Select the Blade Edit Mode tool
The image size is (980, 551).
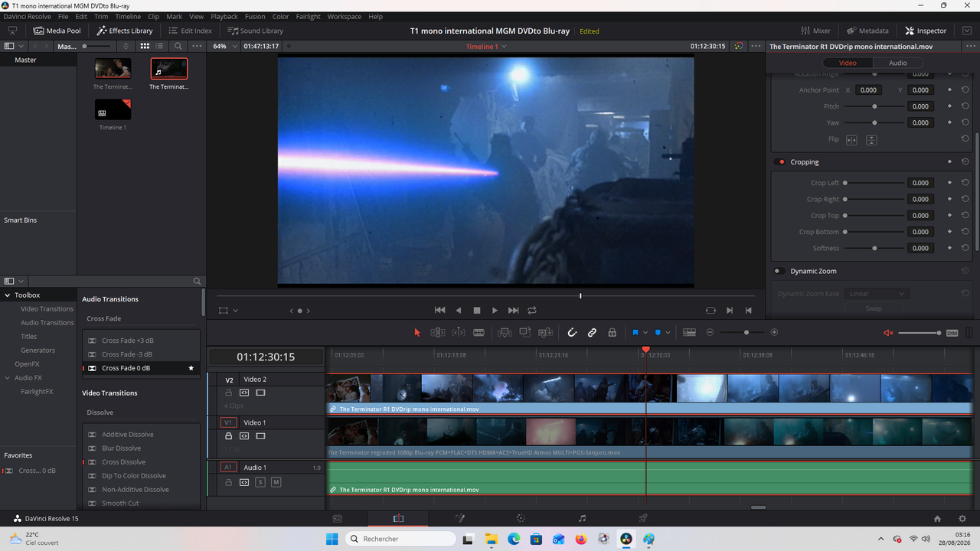(479, 332)
